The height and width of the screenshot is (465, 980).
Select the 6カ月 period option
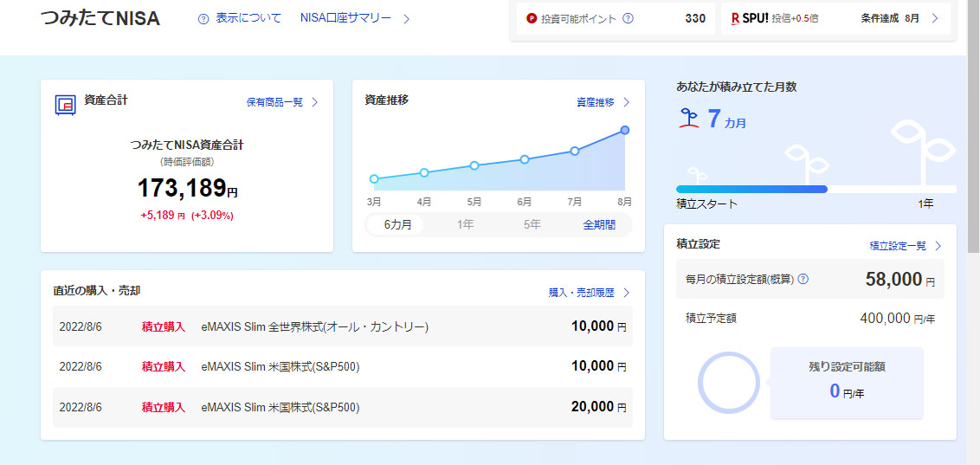pos(397,224)
